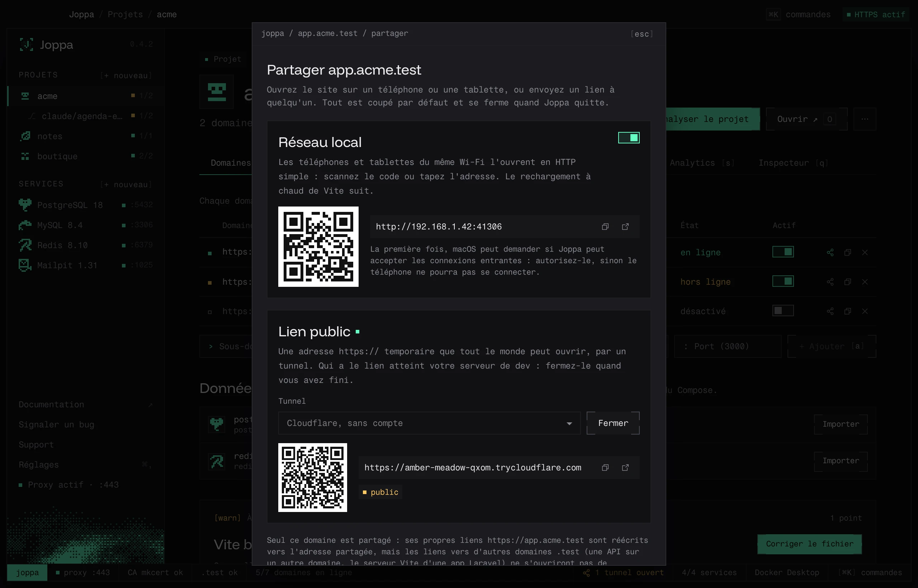The height and width of the screenshot is (588, 918).
Task: Toggle the 'hors ligne' domain Actif switch
Action: click(783, 281)
